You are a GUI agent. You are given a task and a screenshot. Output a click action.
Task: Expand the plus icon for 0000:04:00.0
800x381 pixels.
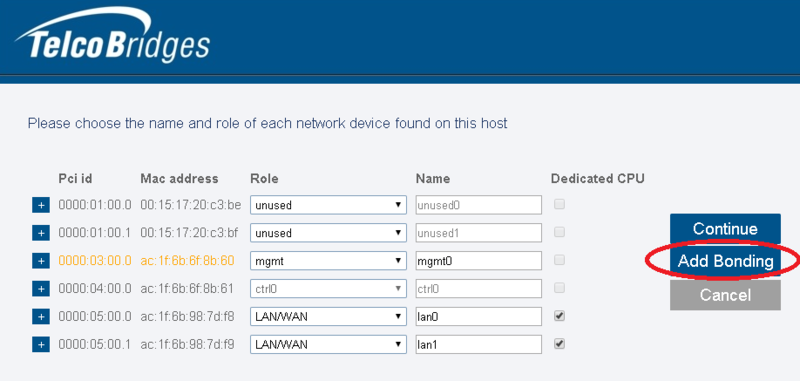click(x=41, y=289)
